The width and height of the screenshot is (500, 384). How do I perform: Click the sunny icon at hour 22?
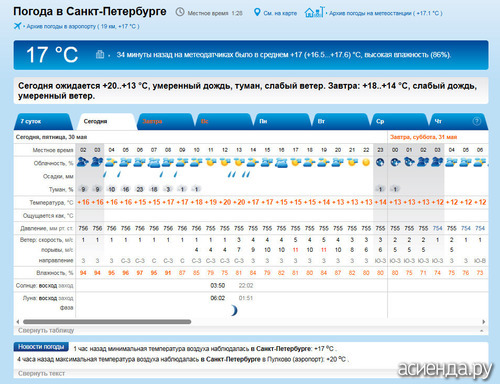pyautogui.click(x=366, y=163)
